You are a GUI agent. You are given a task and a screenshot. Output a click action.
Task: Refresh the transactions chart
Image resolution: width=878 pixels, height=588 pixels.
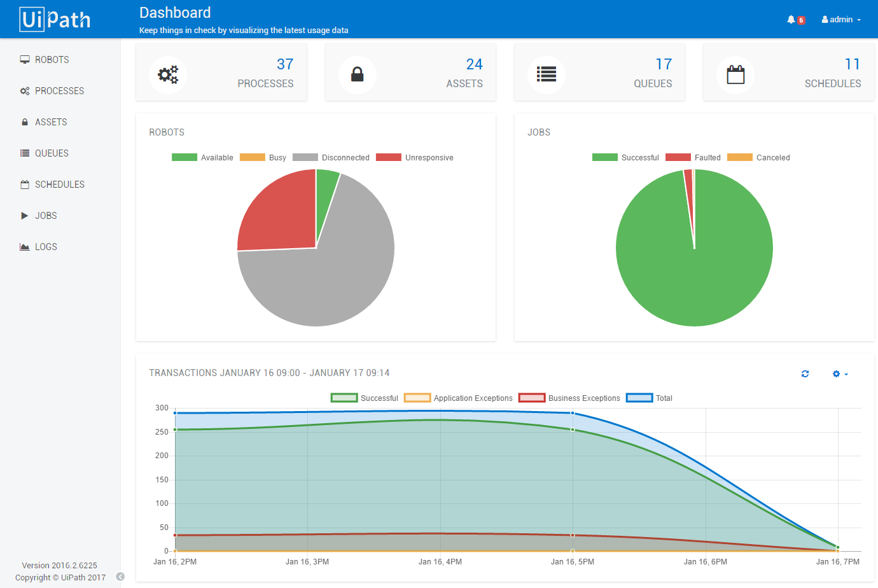(x=805, y=374)
